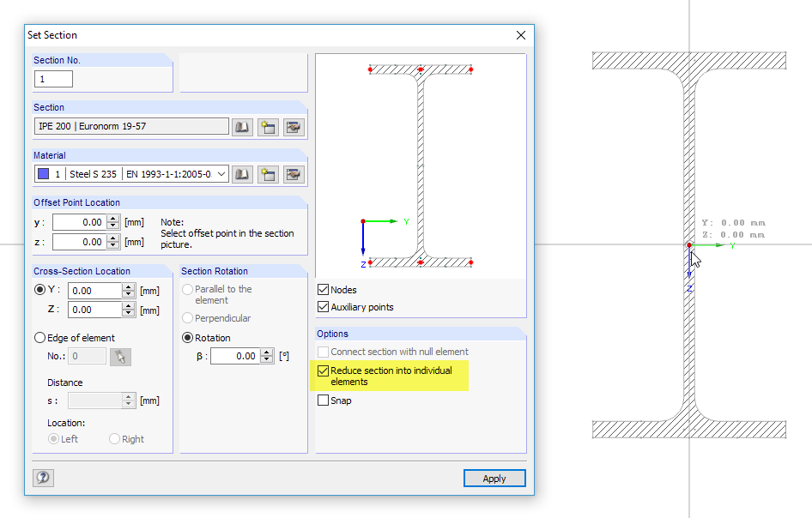
Task: Pick element edge with the selector icon
Action: [120, 357]
